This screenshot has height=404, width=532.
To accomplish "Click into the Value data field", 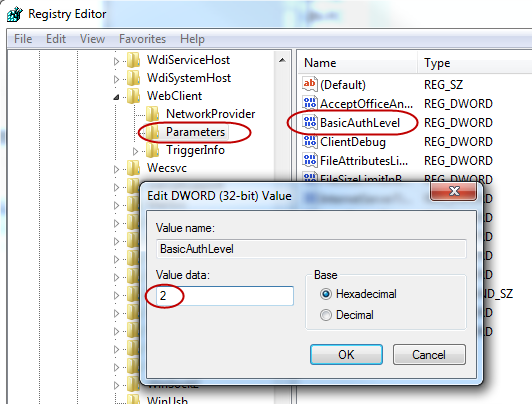I will pyautogui.click(x=225, y=296).
